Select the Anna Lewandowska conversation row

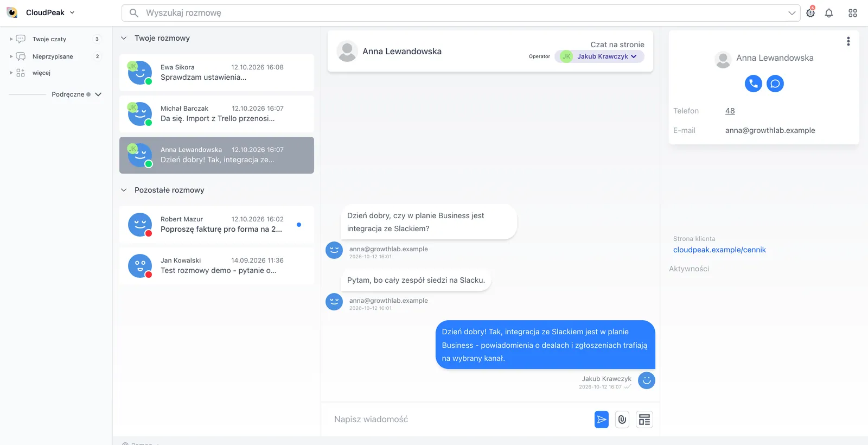tap(216, 155)
